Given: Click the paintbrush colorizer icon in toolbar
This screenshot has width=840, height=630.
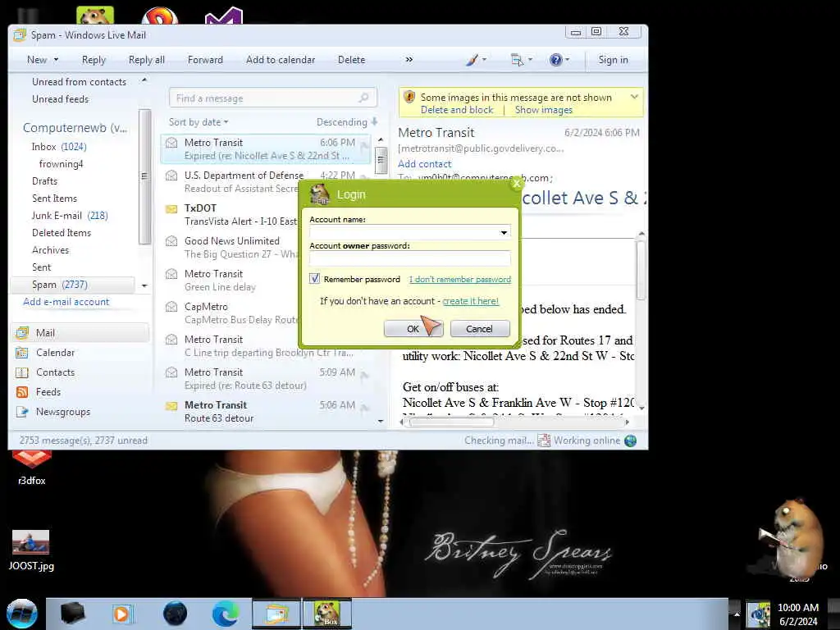Looking at the screenshot, I should (x=472, y=60).
